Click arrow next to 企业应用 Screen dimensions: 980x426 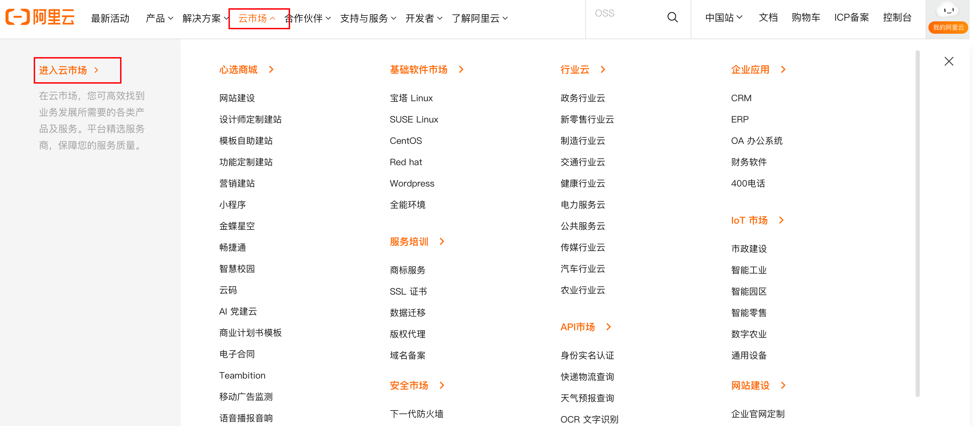pyautogui.click(x=783, y=70)
